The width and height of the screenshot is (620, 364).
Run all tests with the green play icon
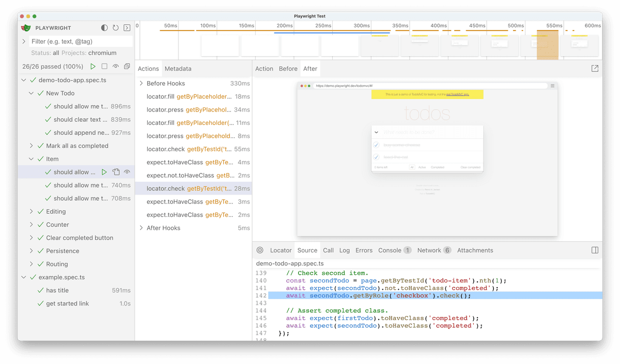point(93,67)
